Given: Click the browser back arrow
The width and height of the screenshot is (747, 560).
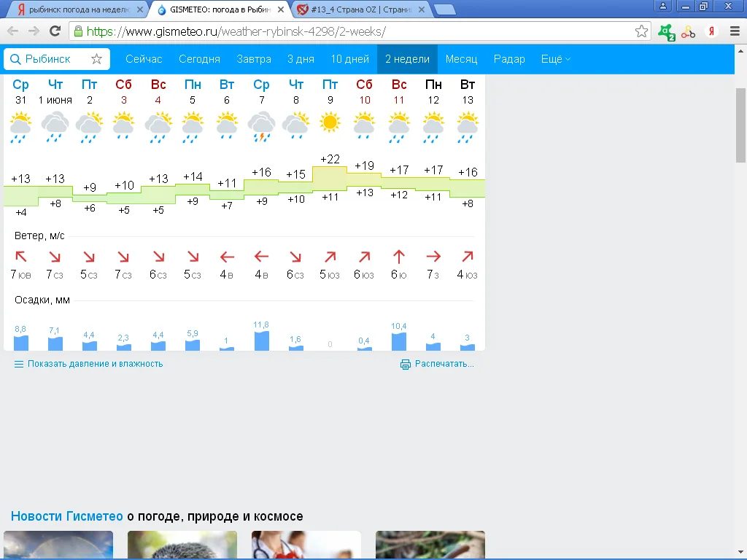Looking at the screenshot, I should [x=12, y=31].
